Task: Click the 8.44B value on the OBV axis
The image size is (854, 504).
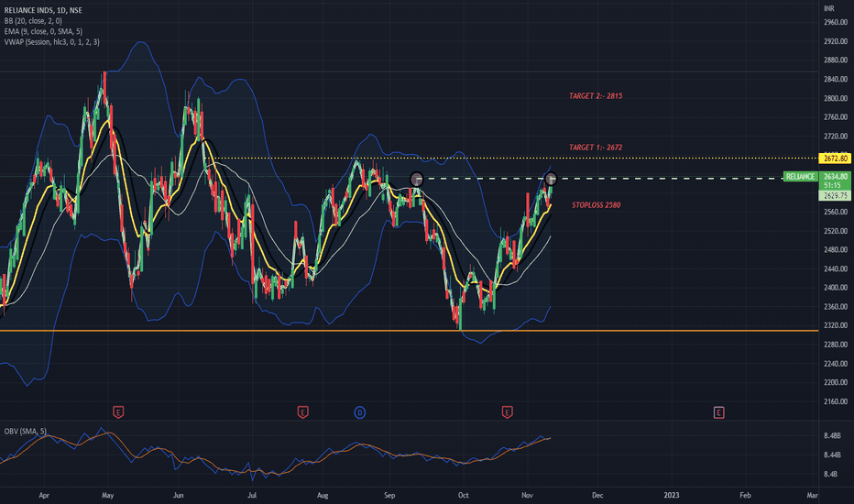Action: tap(832, 455)
